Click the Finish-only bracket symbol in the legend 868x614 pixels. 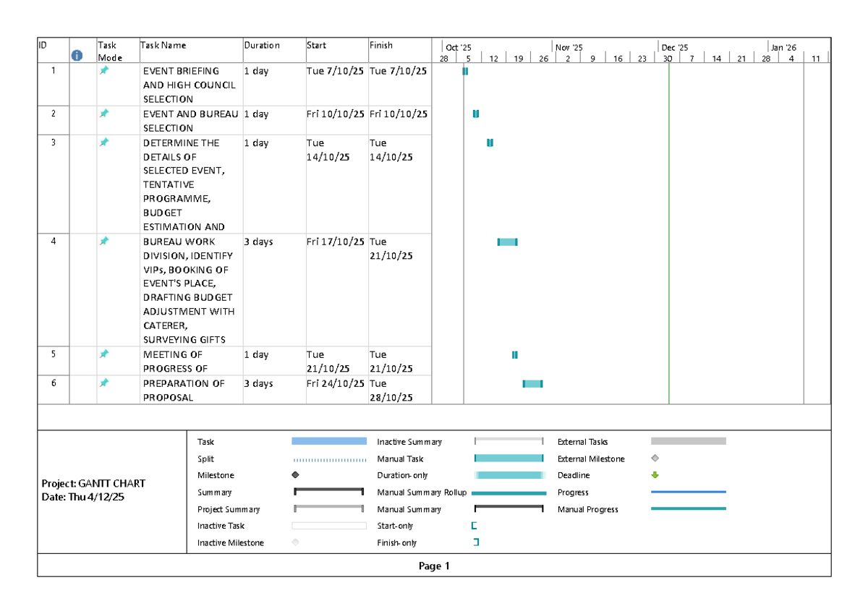pos(474,542)
